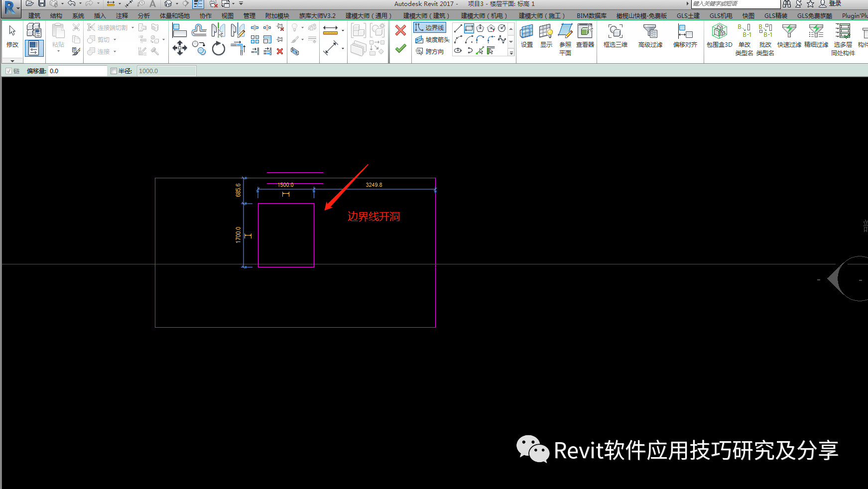This screenshot has height=489, width=868.
Task: Click the 框选三维 tool
Action: click(x=616, y=36)
